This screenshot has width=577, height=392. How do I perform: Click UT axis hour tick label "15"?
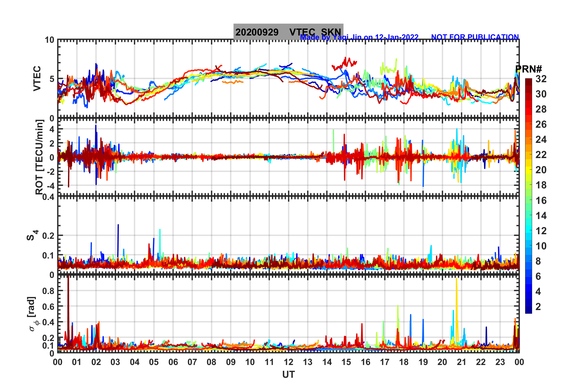[346, 362]
